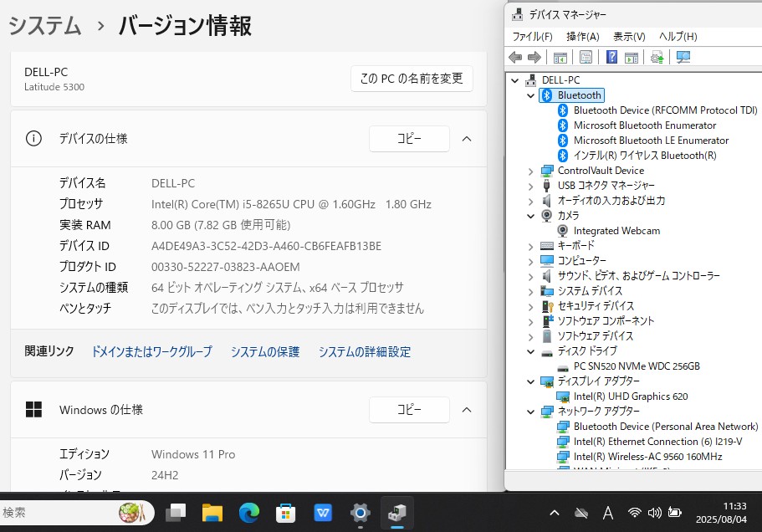
Task: Select PC SN520 NVMe WDC 256GB disk
Action: click(x=637, y=366)
